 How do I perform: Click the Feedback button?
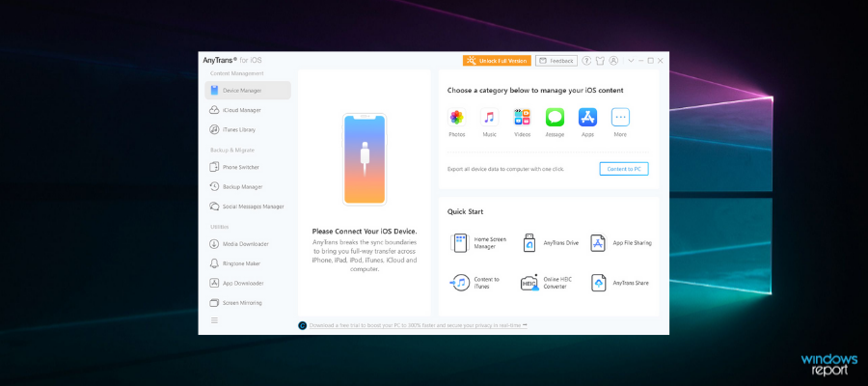click(x=556, y=61)
